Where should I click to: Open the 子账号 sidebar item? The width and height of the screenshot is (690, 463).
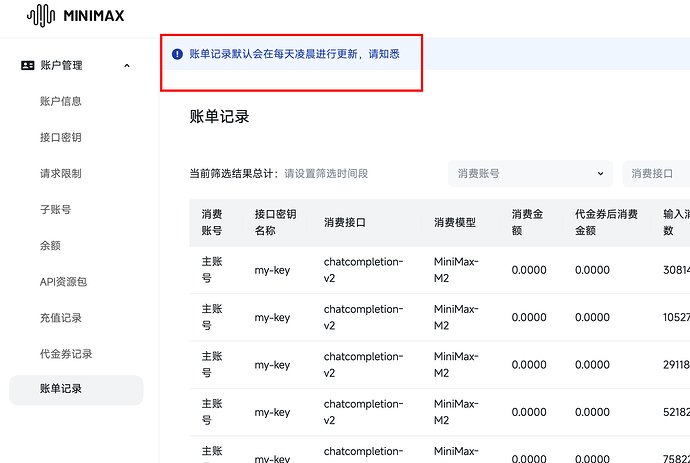[x=55, y=209]
